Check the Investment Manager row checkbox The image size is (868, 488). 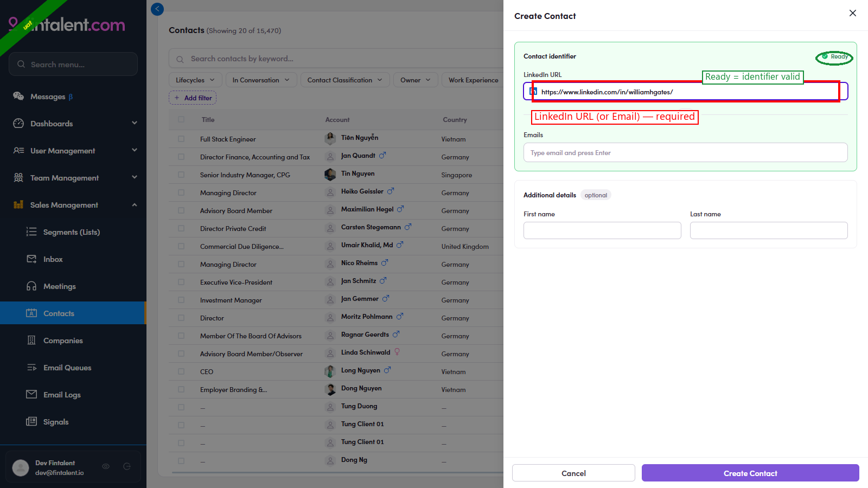tap(181, 300)
